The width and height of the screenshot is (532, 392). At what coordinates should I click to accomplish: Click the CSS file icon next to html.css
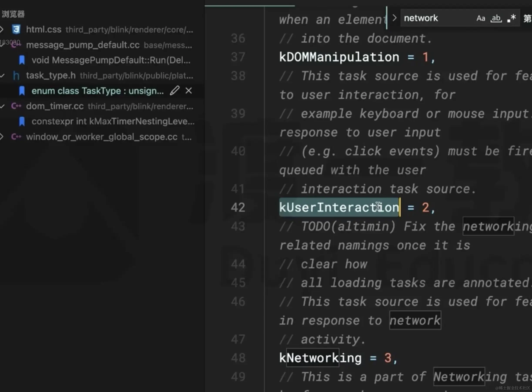coord(16,29)
